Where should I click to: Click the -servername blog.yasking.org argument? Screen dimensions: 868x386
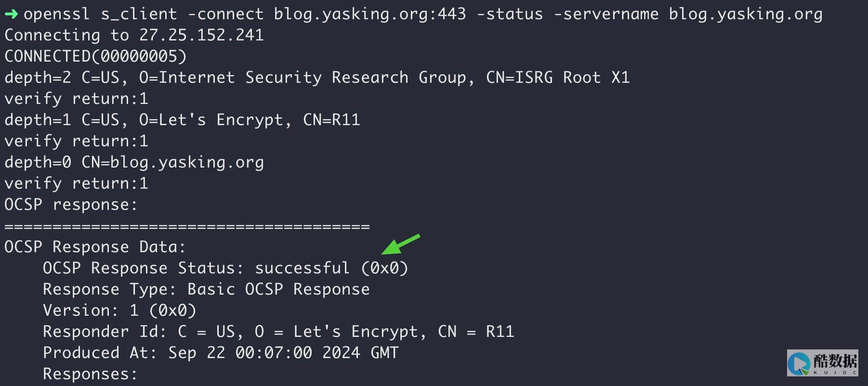point(688,14)
